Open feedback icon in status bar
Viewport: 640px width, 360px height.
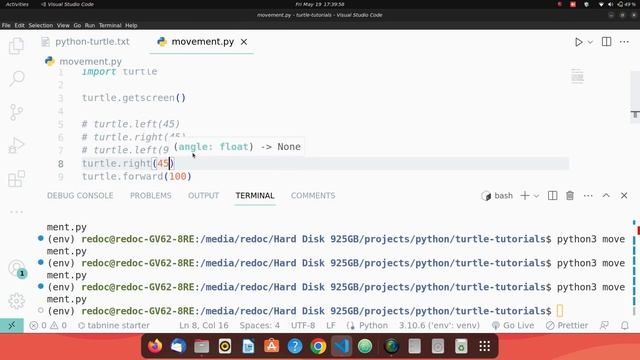[x=604, y=325]
